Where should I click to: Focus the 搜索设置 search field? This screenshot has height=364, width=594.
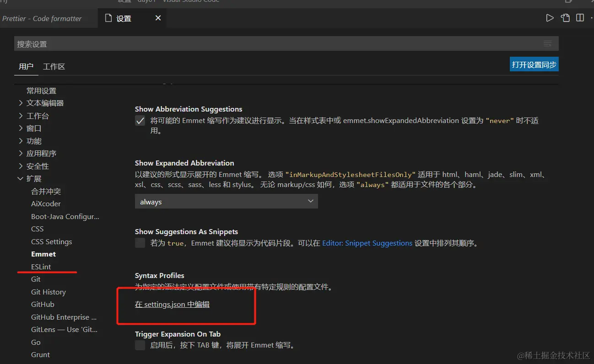point(286,44)
